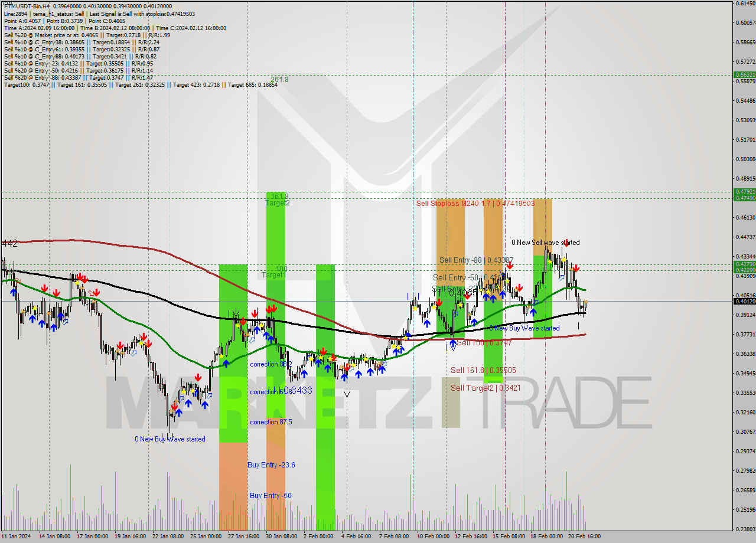Click the '30 Jan 08:00' time axis label

[x=281, y=537]
